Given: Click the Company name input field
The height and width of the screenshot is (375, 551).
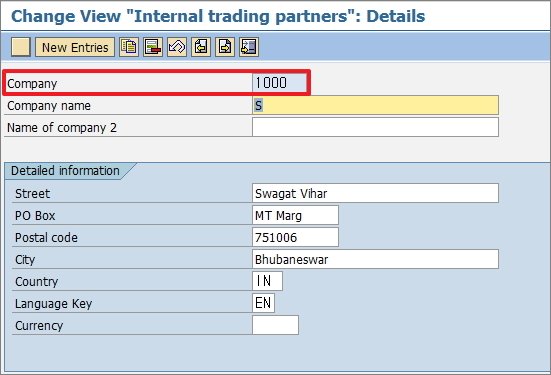Looking at the screenshot, I should coord(375,105).
